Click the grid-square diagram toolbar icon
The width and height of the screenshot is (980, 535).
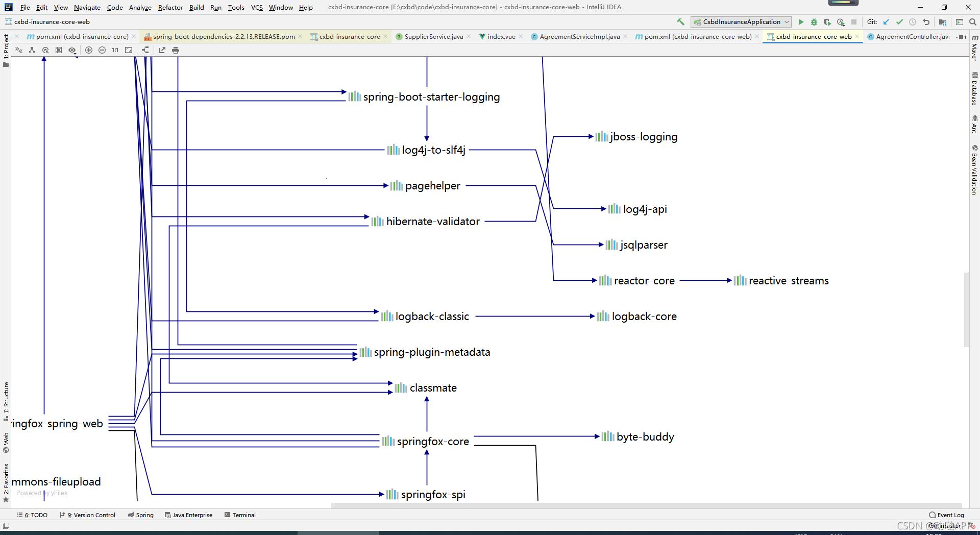click(59, 50)
